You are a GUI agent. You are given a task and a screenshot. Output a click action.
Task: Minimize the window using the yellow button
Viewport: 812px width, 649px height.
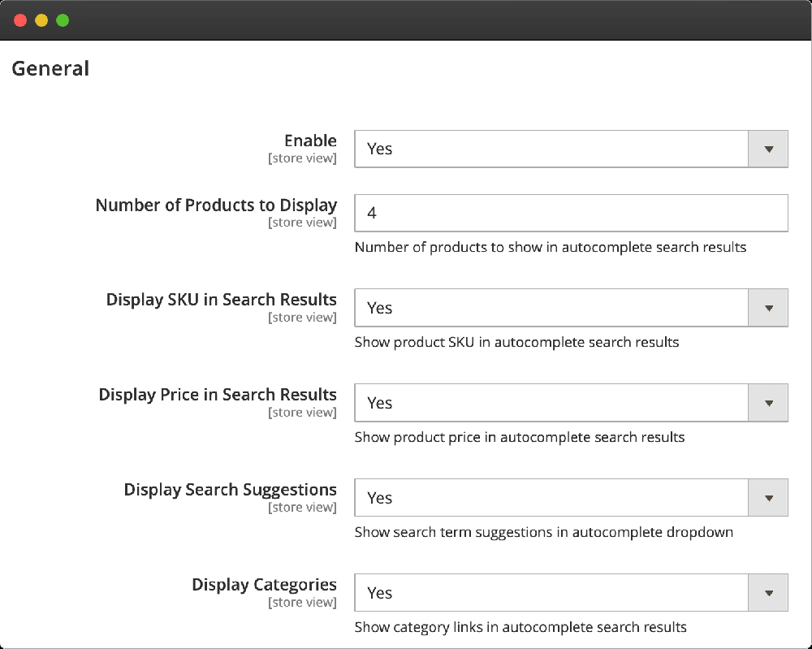[41, 20]
